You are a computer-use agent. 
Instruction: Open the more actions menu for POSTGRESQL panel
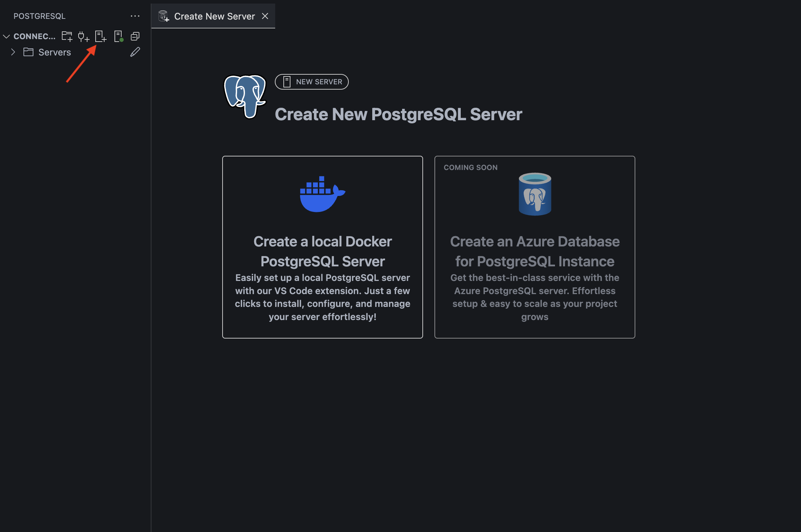click(135, 16)
